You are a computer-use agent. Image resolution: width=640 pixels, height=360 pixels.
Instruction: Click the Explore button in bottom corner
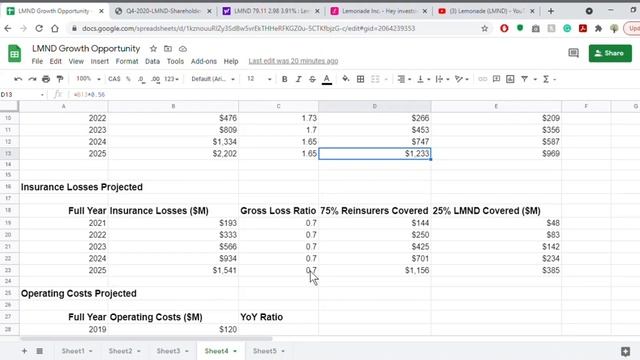625,351
